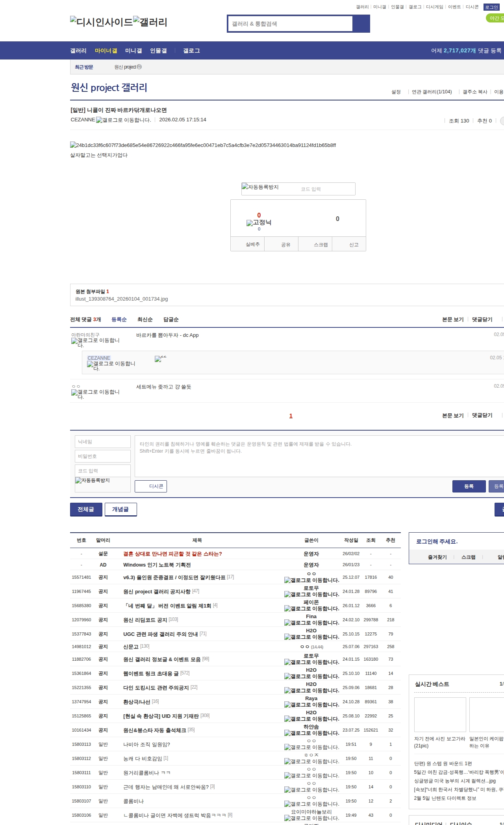The width and height of the screenshot is (504, 825).
Task: Click the 닉네임 input field
Action: [102, 442]
